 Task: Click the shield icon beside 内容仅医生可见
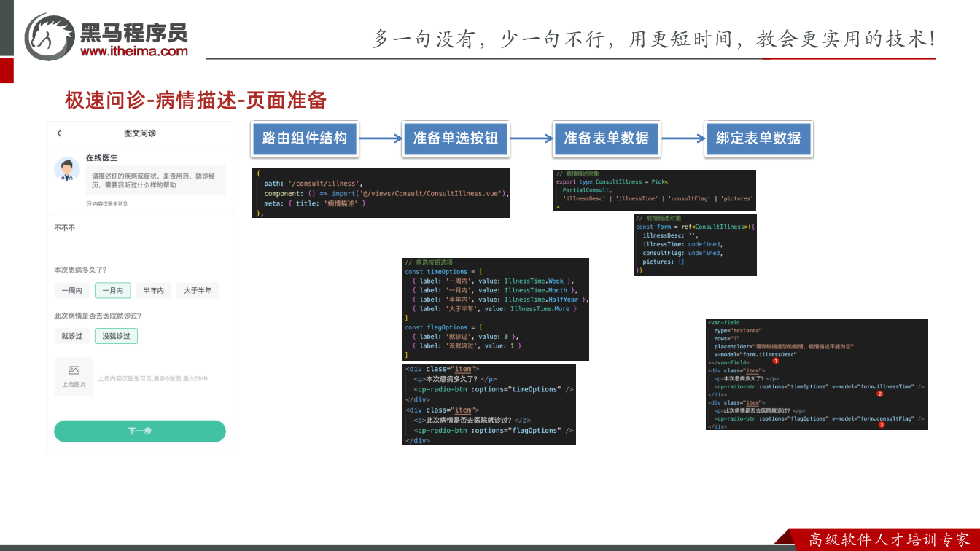tap(89, 204)
